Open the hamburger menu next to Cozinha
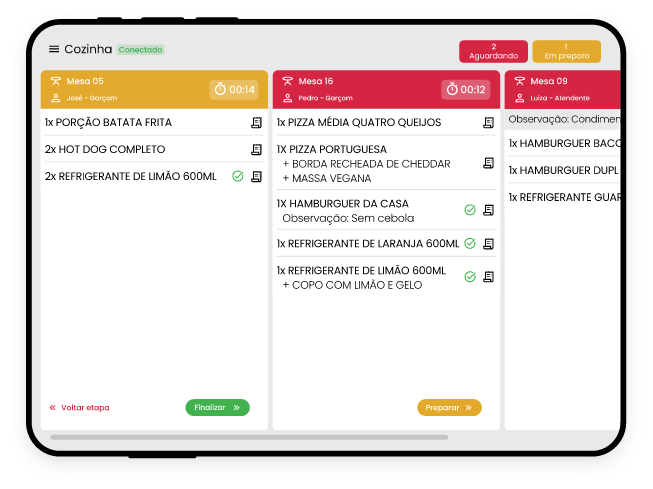653x489 pixels. tap(54, 49)
